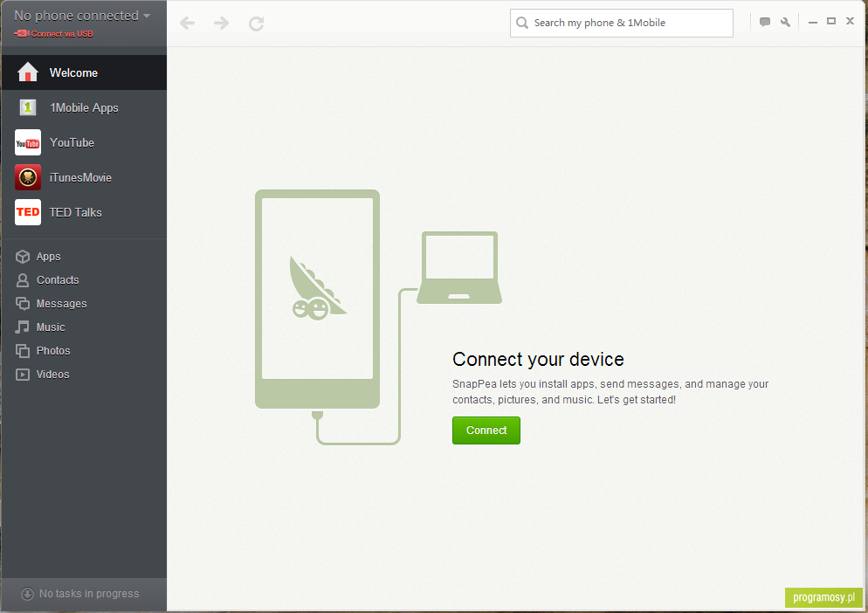Open the 'No tasks in progress' status

click(84, 594)
